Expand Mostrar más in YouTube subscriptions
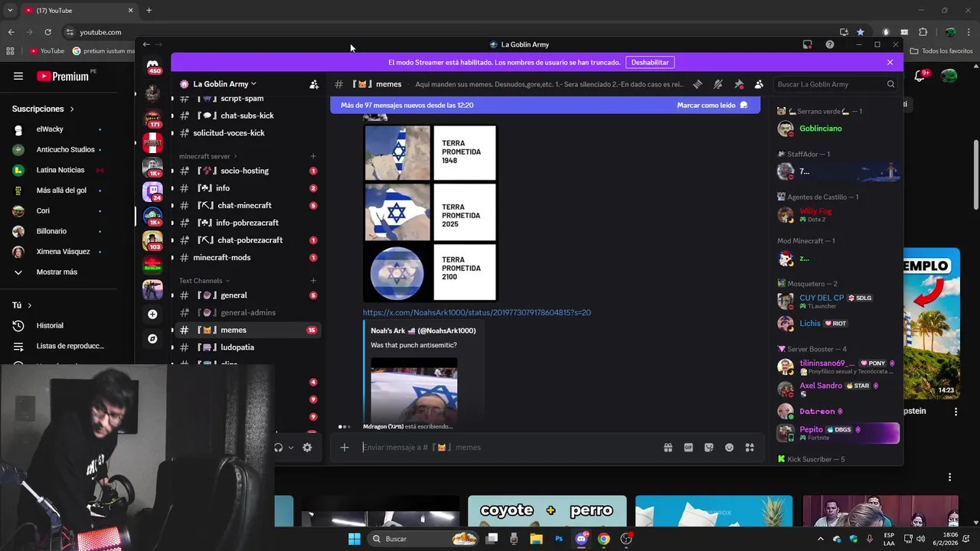Image resolution: width=980 pixels, height=551 pixels. tap(57, 272)
